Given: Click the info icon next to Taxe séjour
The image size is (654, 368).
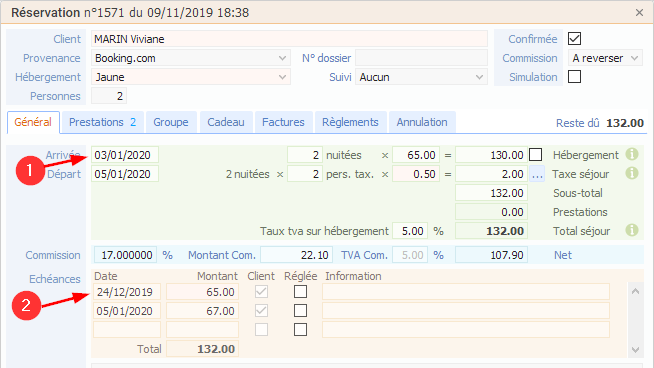Looking at the screenshot, I should pos(632,173).
